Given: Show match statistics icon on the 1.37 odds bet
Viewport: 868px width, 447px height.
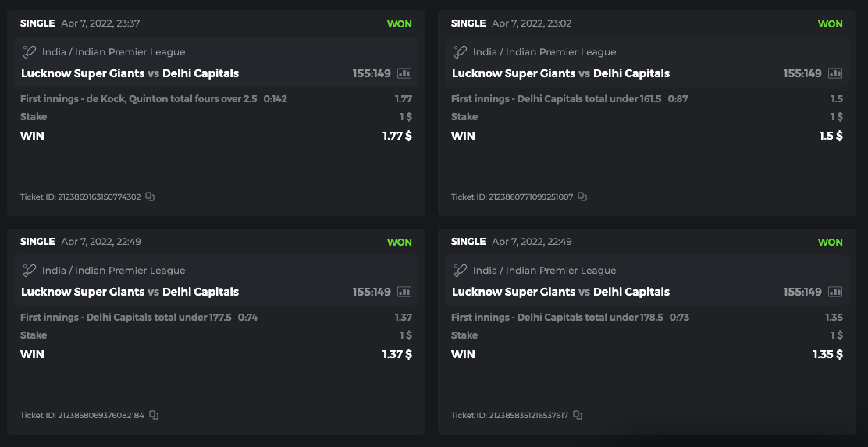Looking at the screenshot, I should [404, 292].
